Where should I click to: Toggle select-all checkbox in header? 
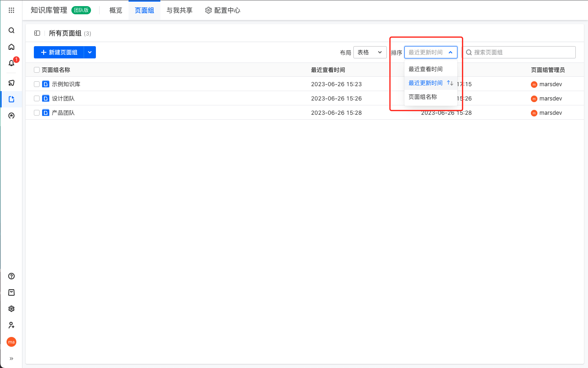click(x=37, y=70)
